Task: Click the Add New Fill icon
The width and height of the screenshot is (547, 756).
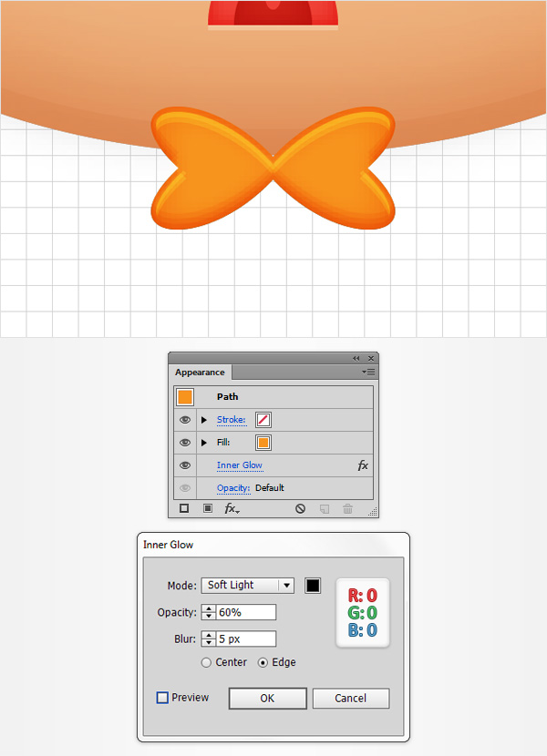Action: (208, 508)
